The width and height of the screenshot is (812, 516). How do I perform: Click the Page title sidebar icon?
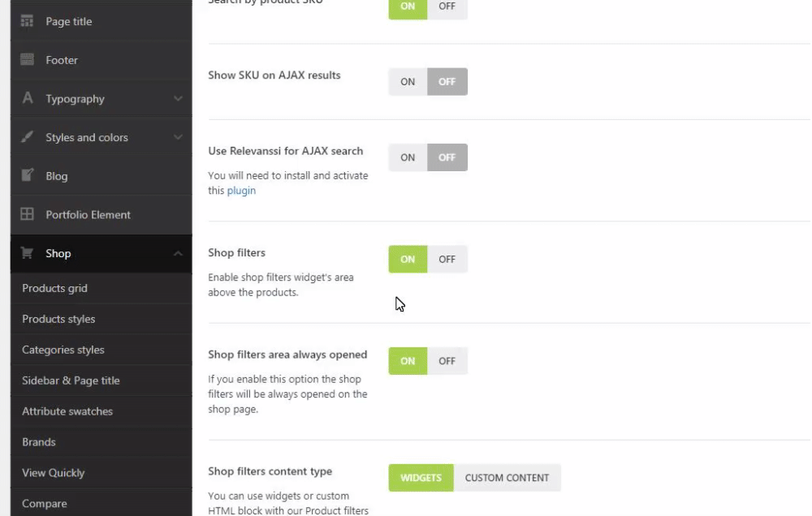click(x=27, y=21)
